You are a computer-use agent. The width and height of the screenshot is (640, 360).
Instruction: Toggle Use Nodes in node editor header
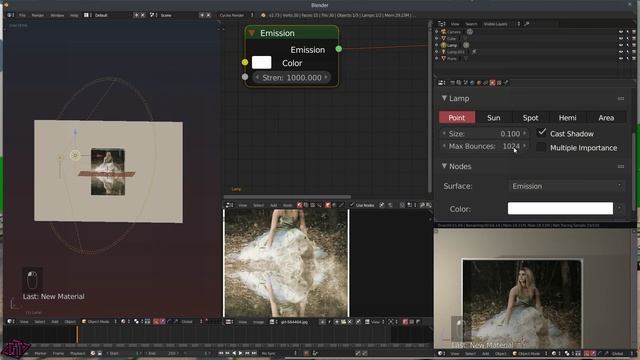click(362, 205)
